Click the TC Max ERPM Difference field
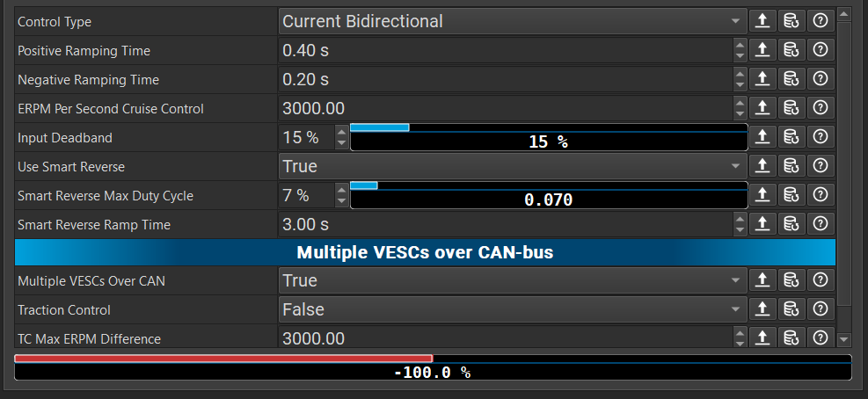Viewport: 868px width, 399px height. (506, 338)
